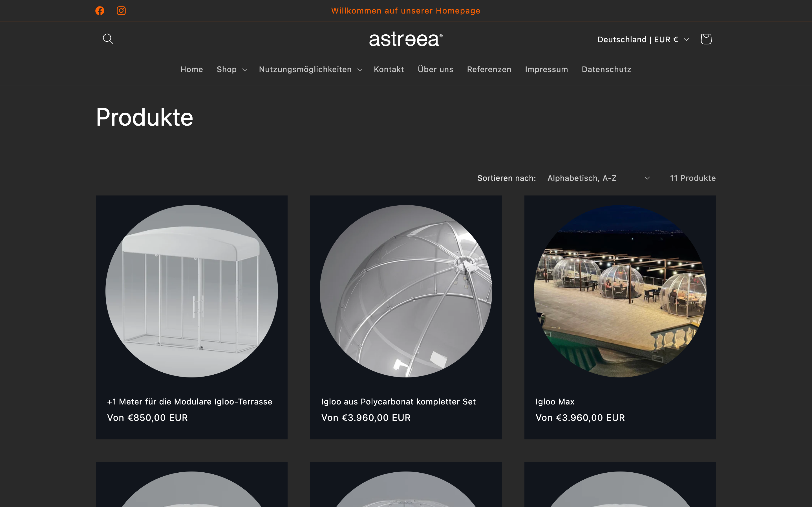This screenshot has height=507, width=812.
Task: Click the Willkommen auf unserer Homepage banner
Action: click(x=406, y=10)
